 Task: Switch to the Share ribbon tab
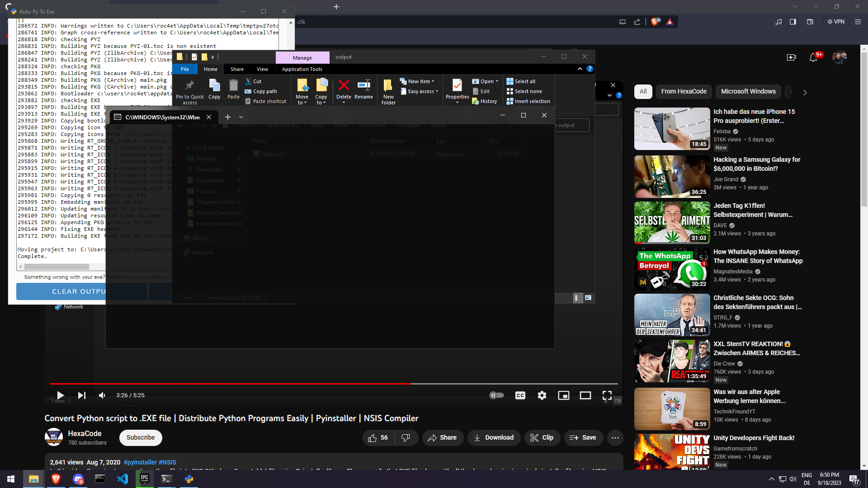pyautogui.click(x=237, y=69)
